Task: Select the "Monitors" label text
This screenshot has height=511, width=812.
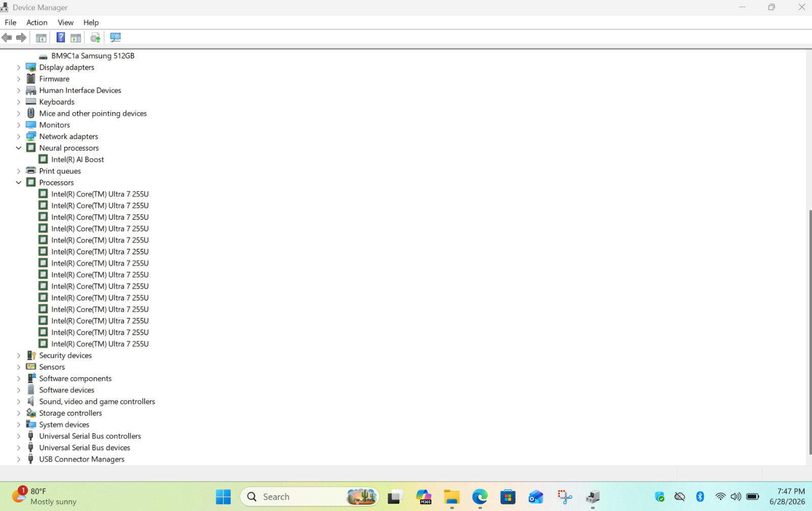Action: pos(55,125)
